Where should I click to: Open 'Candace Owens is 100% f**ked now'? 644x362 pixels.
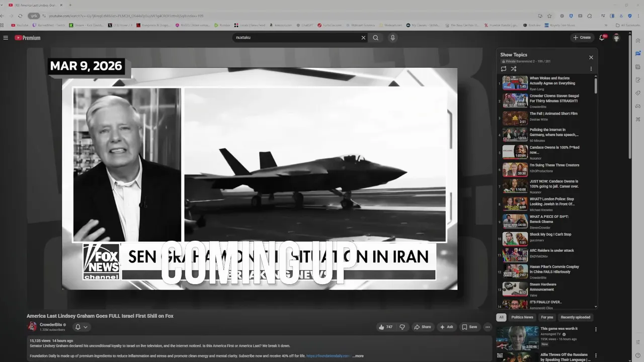(x=546, y=152)
